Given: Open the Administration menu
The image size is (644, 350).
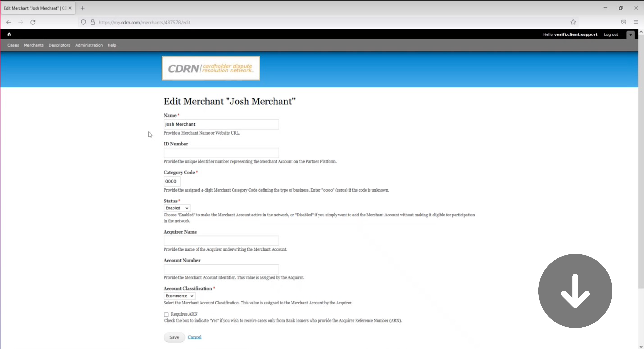Looking at the screenshot, I should 89,45.
